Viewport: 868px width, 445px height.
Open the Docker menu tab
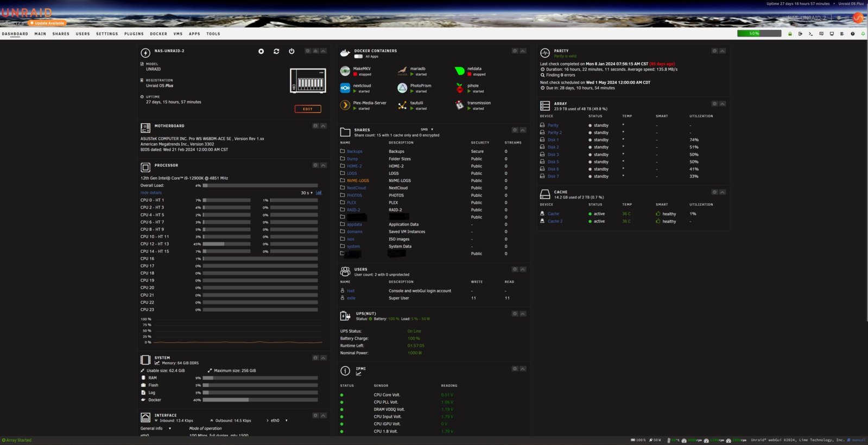pyautogui.click(x=159, y=34)
